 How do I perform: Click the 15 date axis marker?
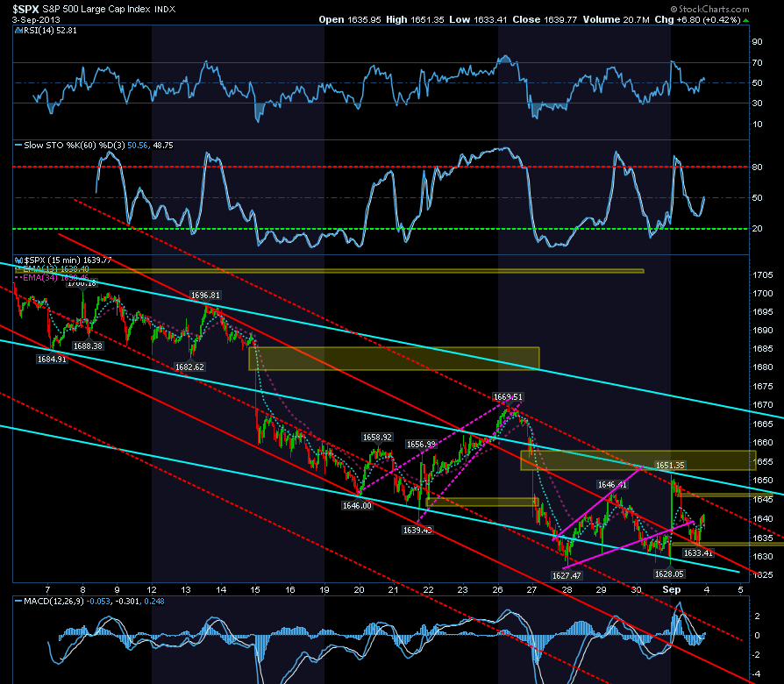(x=255, y=590)
